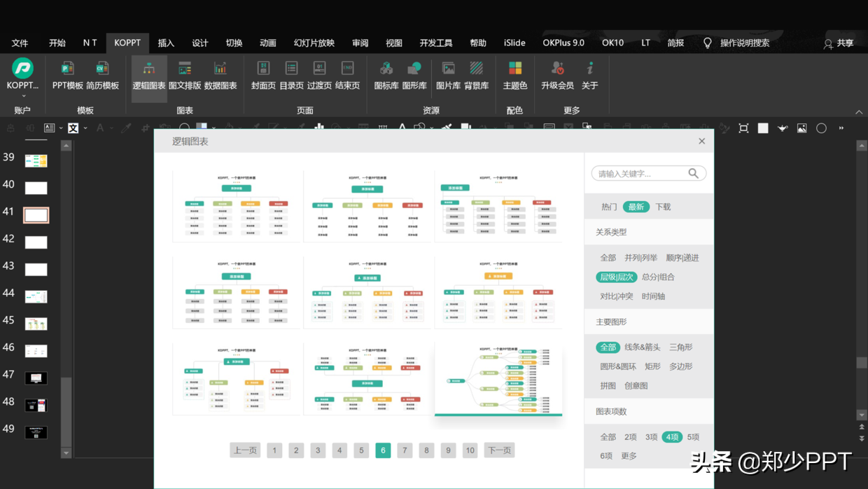Image resolution: width=868 pixels, height=489 pixels.
Task: Collapse the ribbon with the chevron
Action: click(x=859, y=111)
